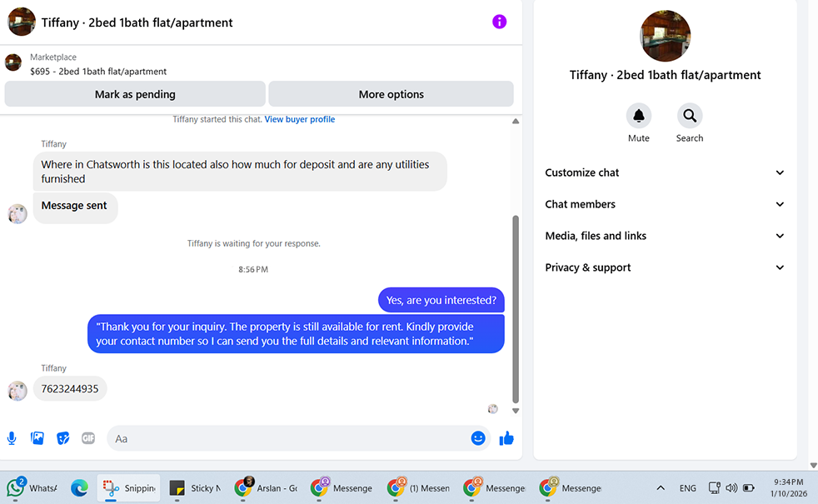The height and width of the screenshot is (504, 818).
Task: Click the ENG language indicator
Action: pyautogui.click(x=687, y=488)
